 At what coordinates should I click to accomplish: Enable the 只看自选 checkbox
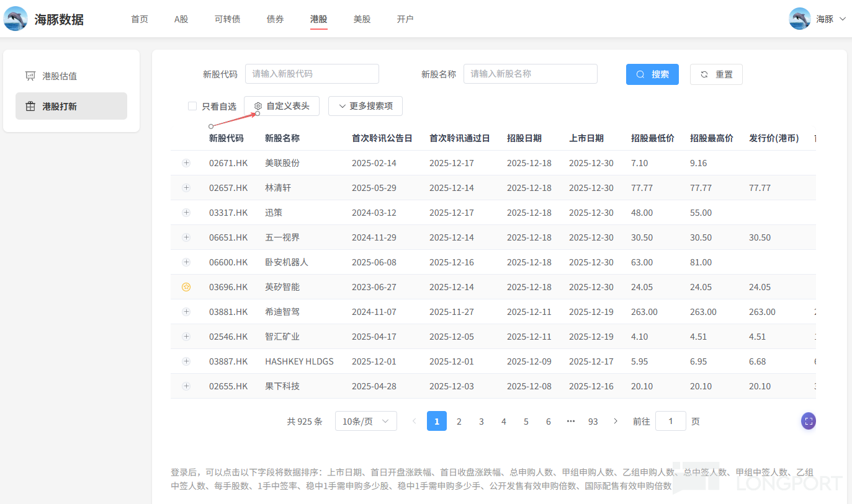coord(192,107)
